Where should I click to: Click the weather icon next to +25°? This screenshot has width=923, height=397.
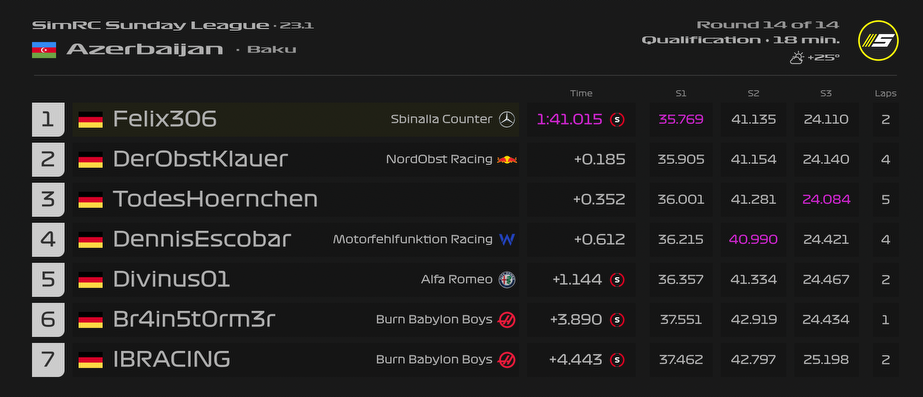[796, 58]
